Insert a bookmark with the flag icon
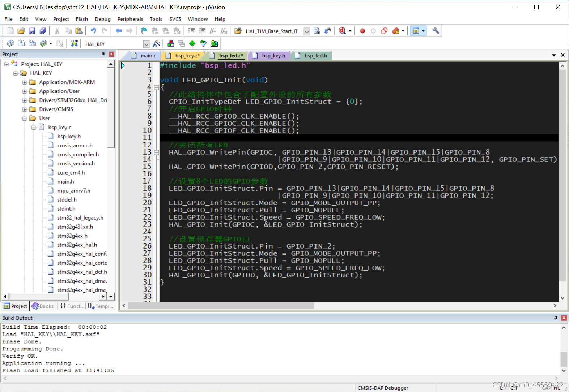 (144, 31)
